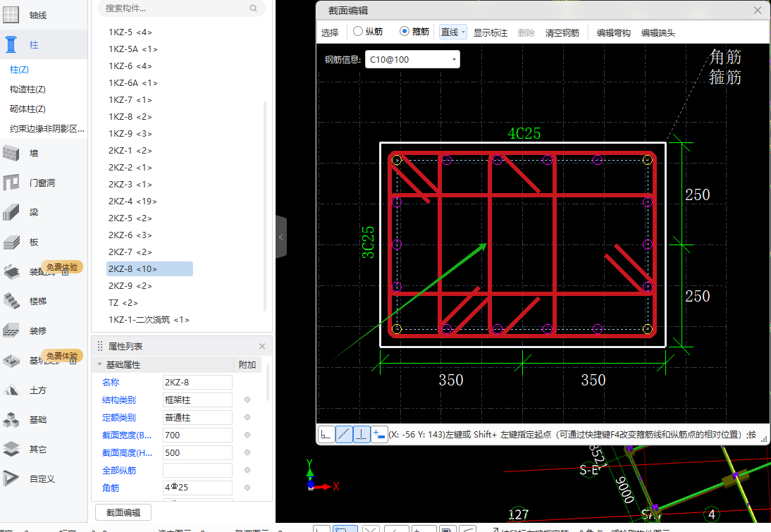Toggle orthogonal mode in section editor

point(326,434)
